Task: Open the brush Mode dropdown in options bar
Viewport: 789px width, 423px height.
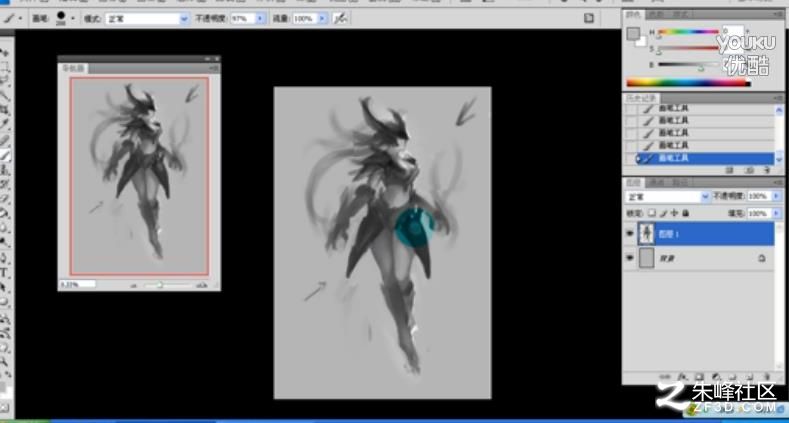Action: (146, 19)
